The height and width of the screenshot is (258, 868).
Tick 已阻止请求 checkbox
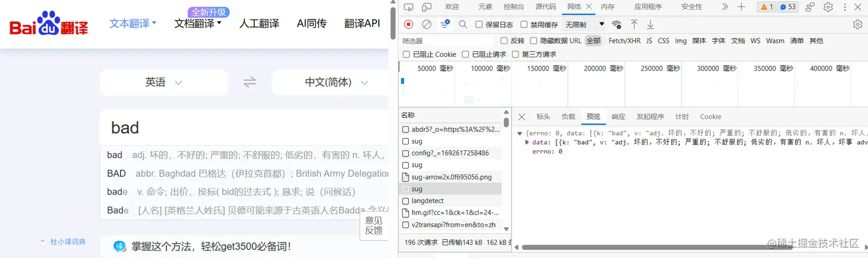(466, 54)
